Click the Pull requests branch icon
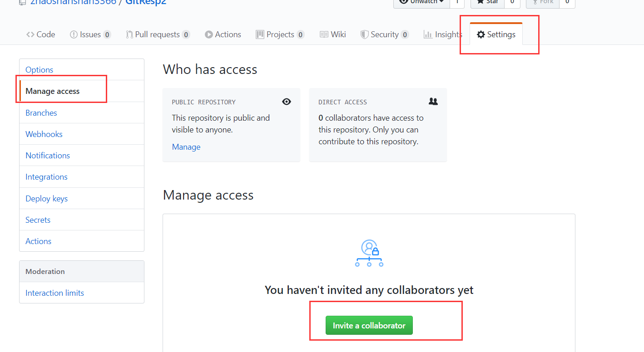 point(129,34)
